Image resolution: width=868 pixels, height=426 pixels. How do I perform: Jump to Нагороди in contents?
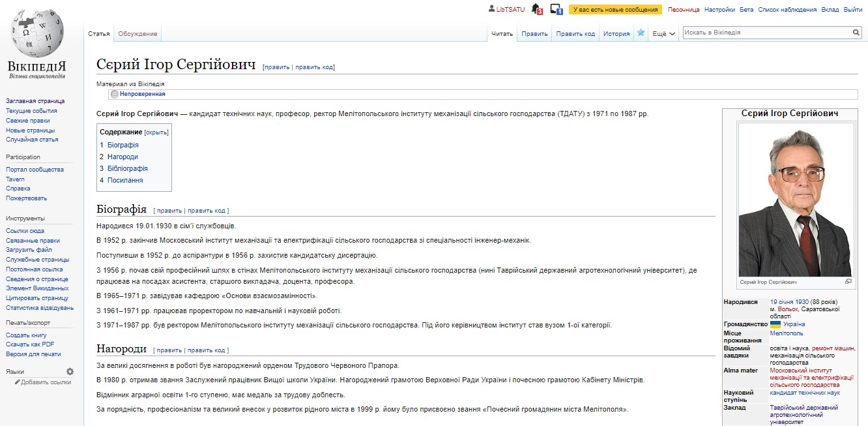(123, 157)
